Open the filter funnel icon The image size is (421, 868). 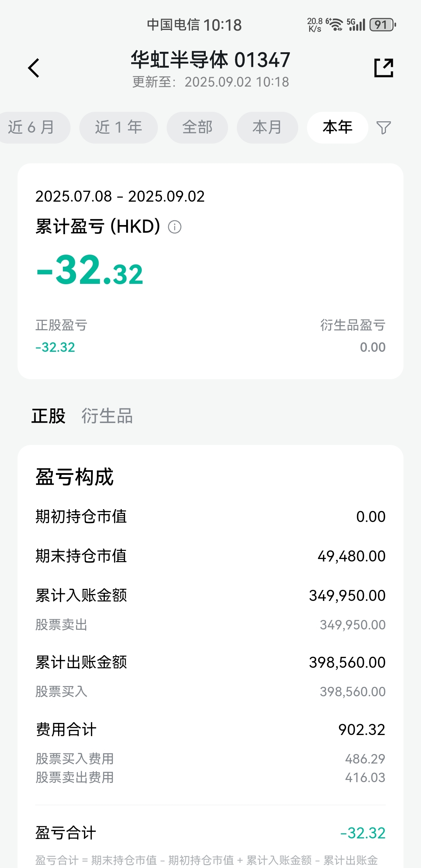tap(384, 127)
